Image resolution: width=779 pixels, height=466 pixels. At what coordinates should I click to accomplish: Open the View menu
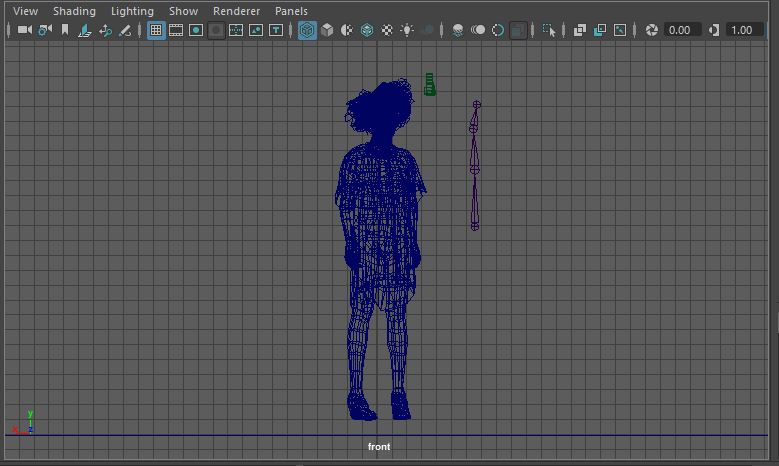coord(25,11)
